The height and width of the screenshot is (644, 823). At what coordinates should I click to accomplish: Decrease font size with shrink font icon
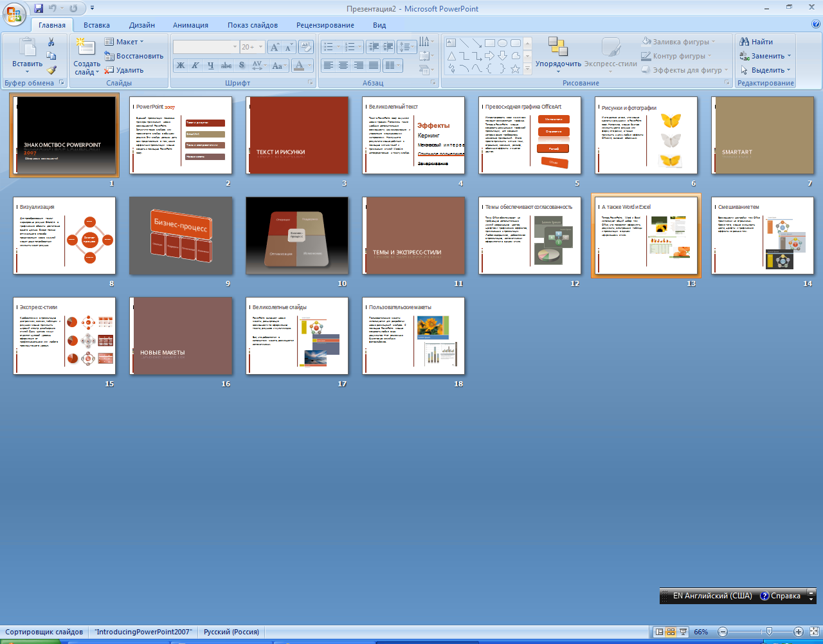[288, 47]
